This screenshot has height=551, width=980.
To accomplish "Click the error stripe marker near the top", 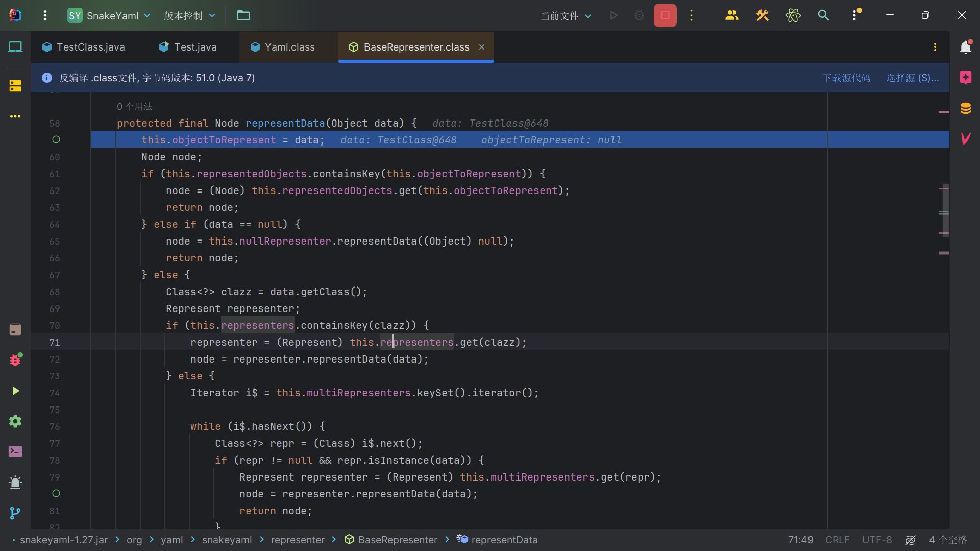I will coord(944,112).
